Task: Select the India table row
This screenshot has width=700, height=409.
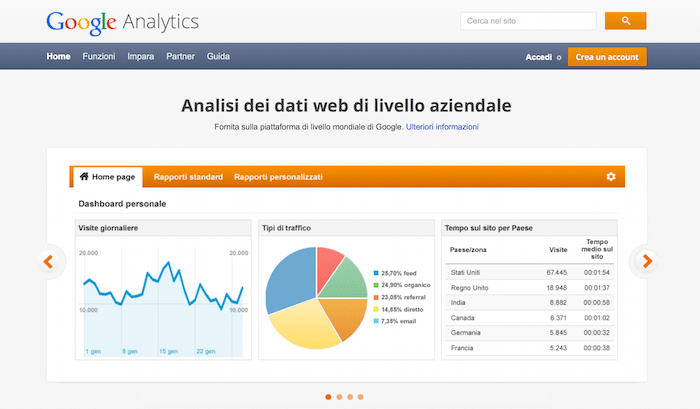Action: coord(529,303)
